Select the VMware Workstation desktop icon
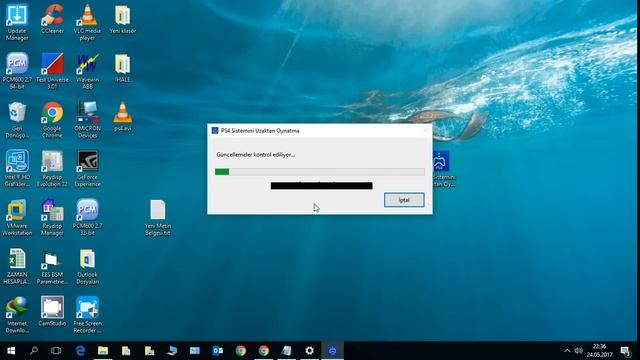The width and height of the screenshot is (640, 360). 17,217
